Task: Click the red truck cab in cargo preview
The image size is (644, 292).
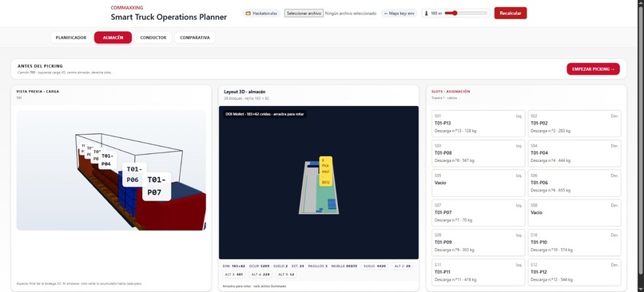Action: [171, 209]
